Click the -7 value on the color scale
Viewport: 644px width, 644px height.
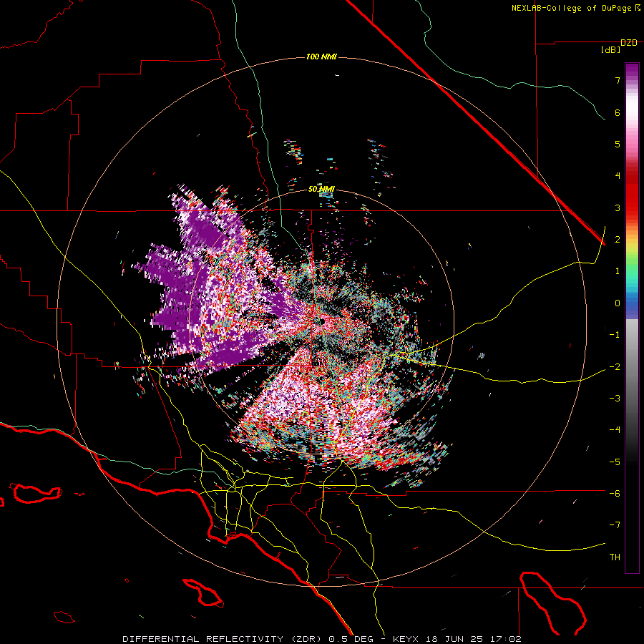(x=615, y=525)
